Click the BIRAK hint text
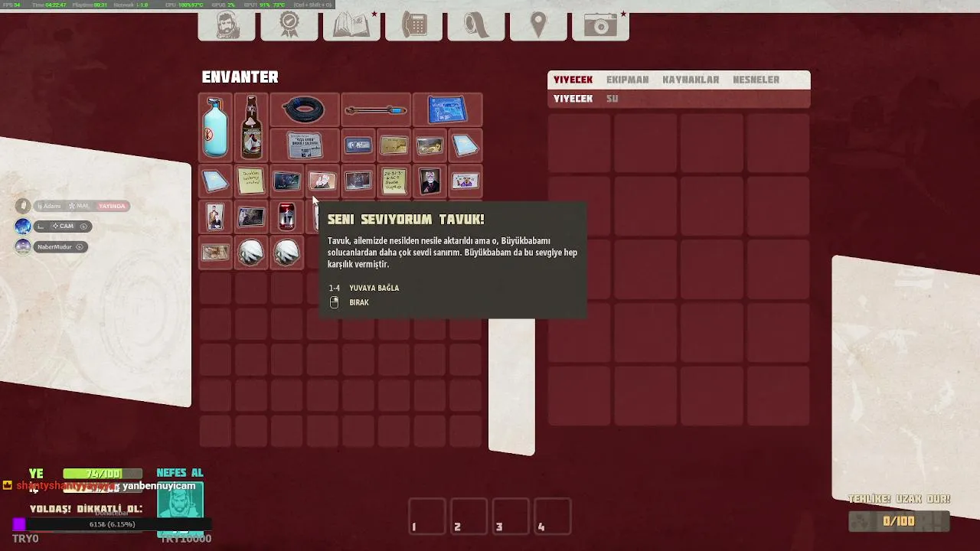Screen dimensions: 980x551 click(x=359, y=302)
